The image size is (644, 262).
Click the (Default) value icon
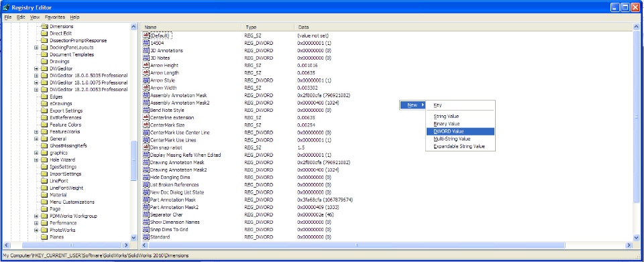[146, 36]
